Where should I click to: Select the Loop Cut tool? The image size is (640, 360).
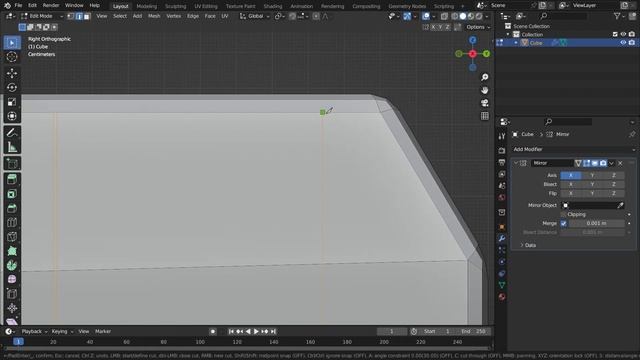point(12,222)
